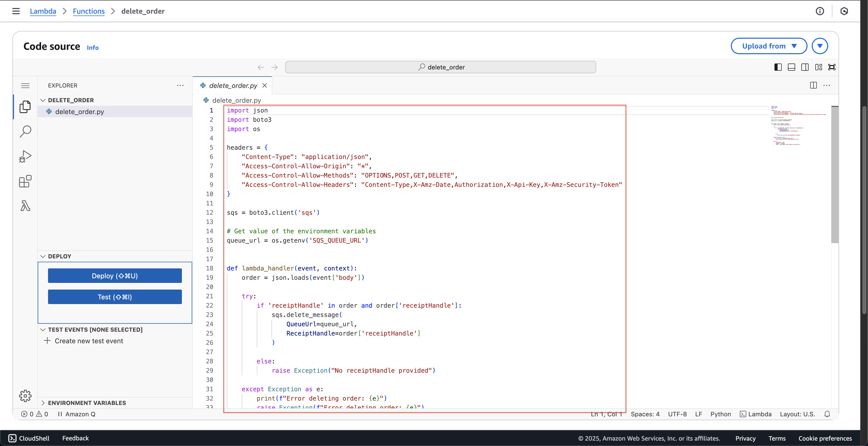Select the Run/Test icon in sidebar

25,156
